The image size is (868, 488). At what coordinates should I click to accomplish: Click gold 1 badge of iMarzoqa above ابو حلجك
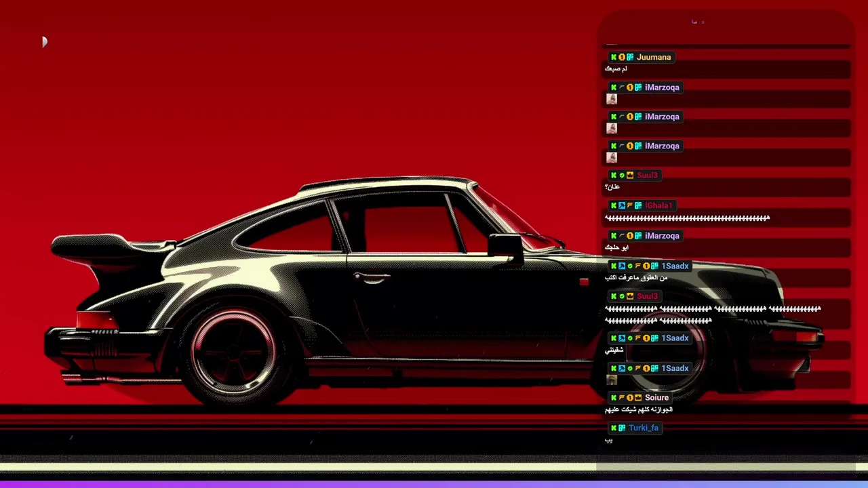[630, 236]
